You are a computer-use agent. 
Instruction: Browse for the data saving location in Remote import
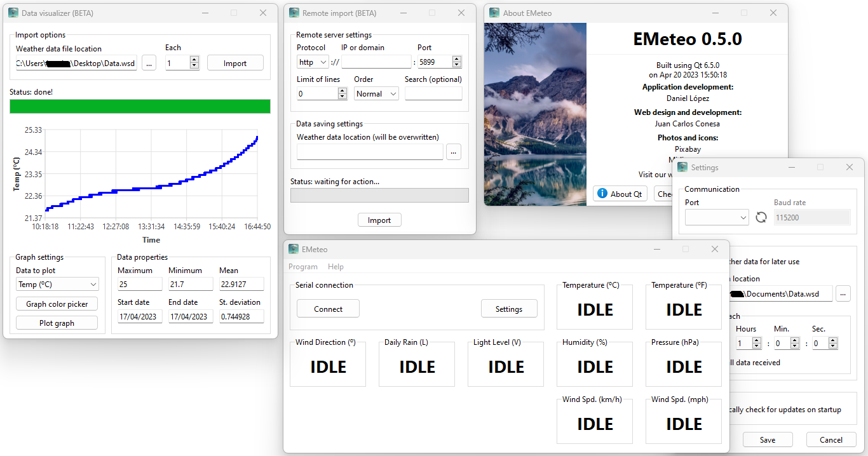(453, 152)
